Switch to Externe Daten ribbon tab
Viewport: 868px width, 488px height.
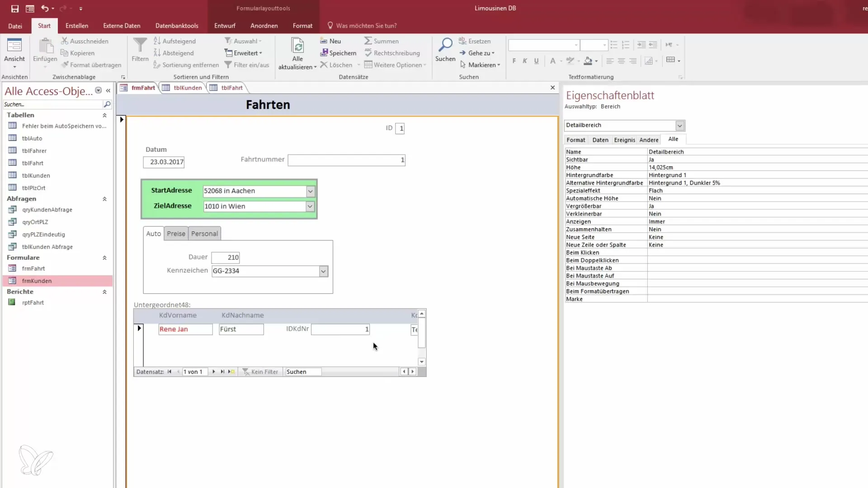122,26
